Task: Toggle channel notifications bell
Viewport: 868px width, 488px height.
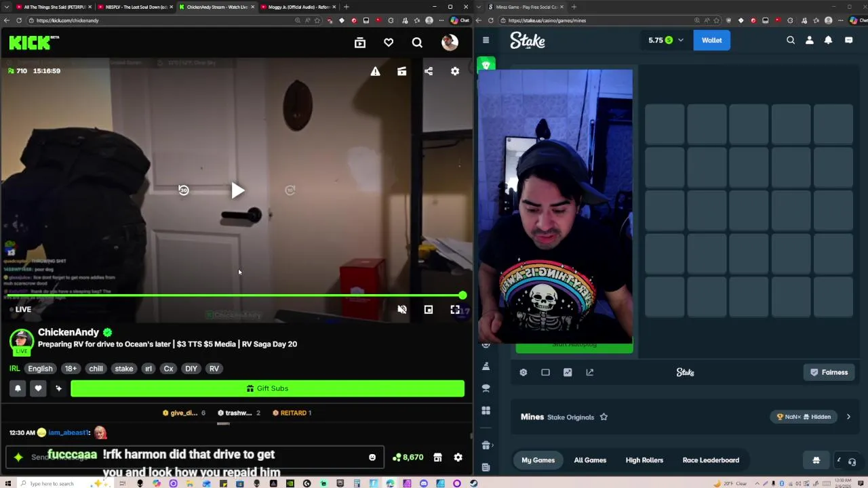Action: (x=18, y=388)
